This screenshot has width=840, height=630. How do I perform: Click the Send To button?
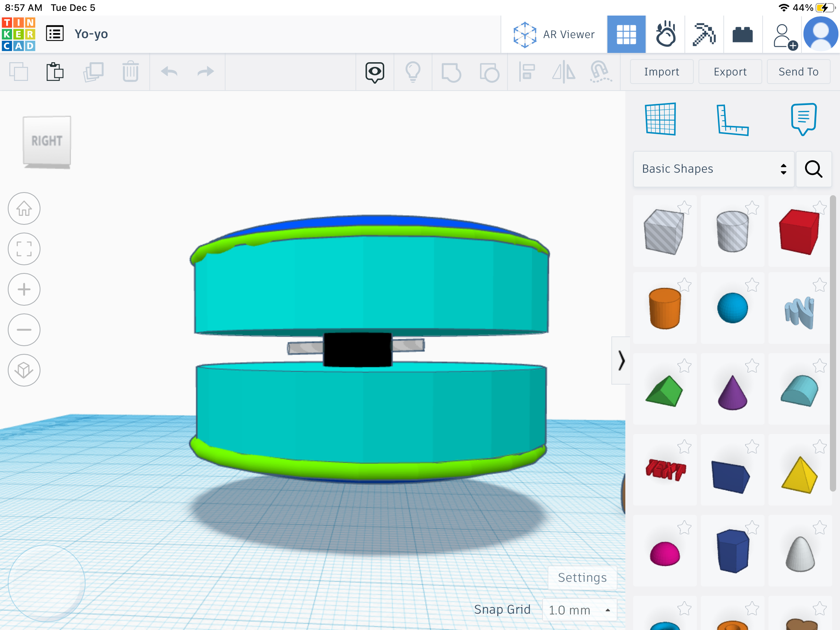[798, 72]
